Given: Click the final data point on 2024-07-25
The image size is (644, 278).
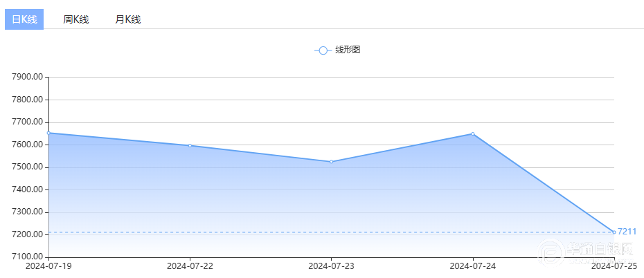Looking at the screenshot, I should click(x=614, y=232).
